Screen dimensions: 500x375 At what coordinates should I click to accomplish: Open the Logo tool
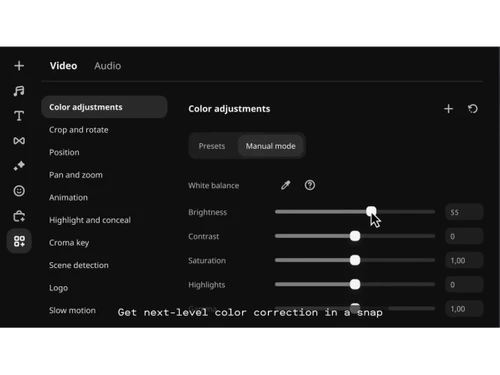coord(58,288)
